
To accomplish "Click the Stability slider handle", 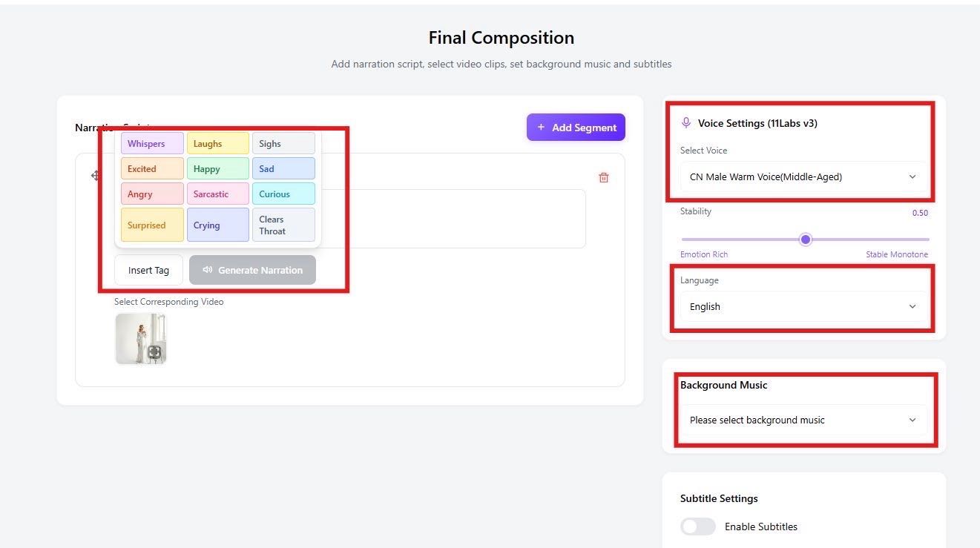I will pos(806,240).
